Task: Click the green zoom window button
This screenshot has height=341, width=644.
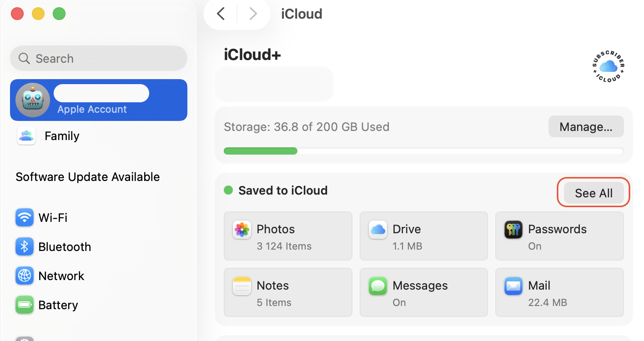Action: click(x=59, y=14)
